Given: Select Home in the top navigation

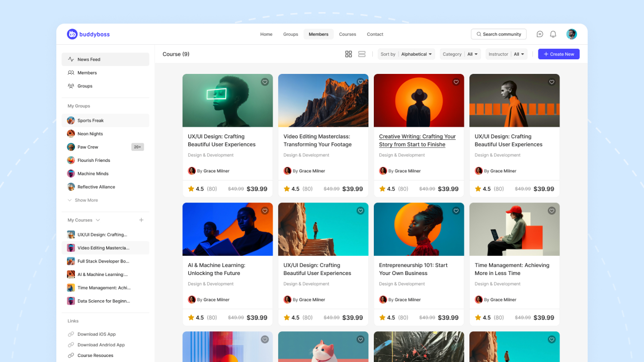Looking at the screenshot, I should click(266, 34).
